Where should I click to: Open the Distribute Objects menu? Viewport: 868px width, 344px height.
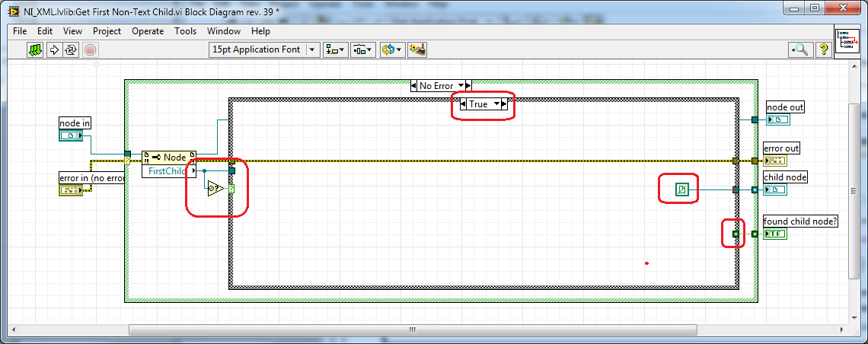[x=364, y=49]
